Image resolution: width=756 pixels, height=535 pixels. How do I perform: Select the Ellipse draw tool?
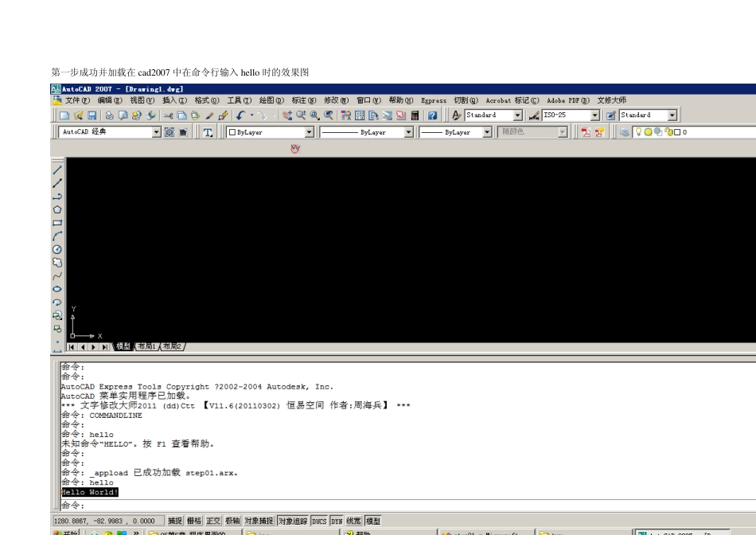click(57, 289)
